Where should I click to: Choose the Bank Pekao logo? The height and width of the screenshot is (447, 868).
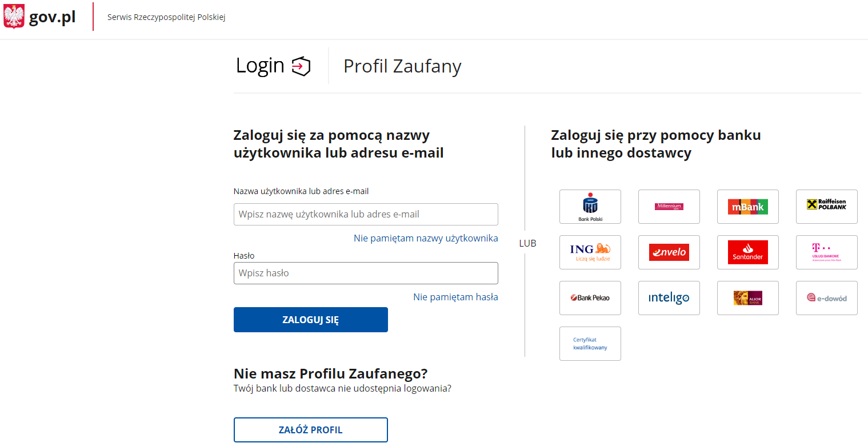point(590,298)
